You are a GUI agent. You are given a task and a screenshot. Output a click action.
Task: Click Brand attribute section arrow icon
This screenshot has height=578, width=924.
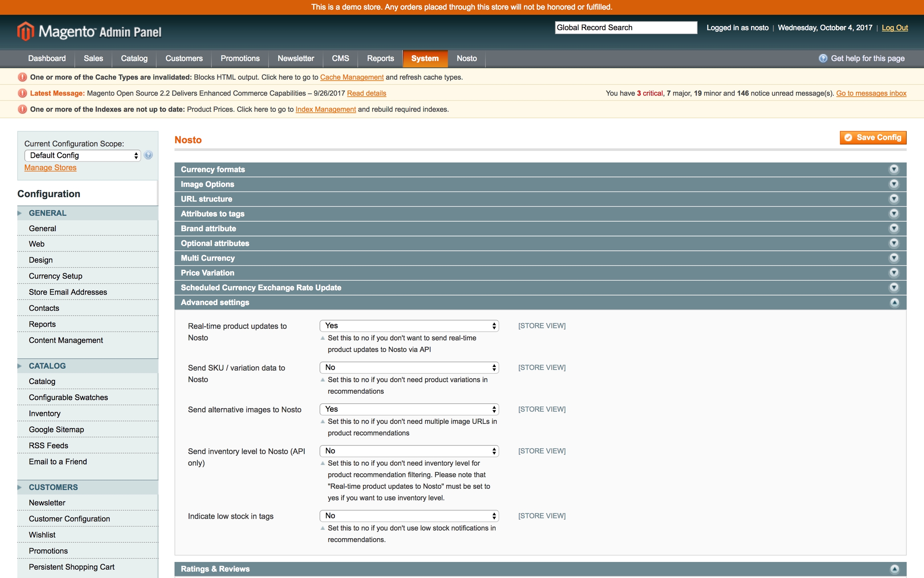[x=894, y=228]
